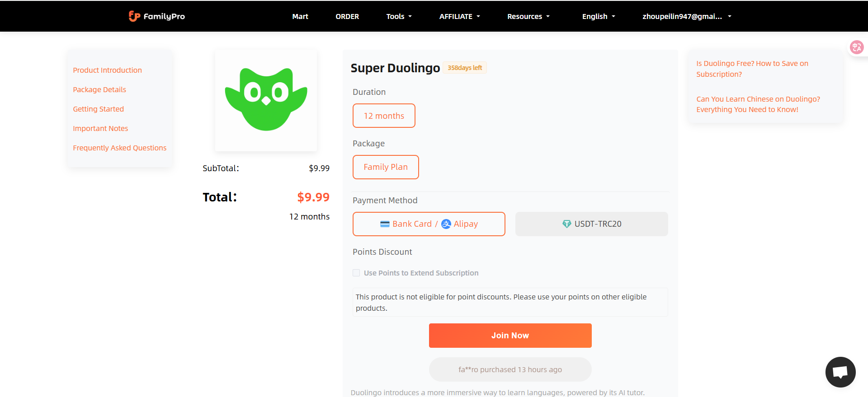868x397 pixels.
Task: Open the Tools dropdown menu
Action: tap(398, 16)
